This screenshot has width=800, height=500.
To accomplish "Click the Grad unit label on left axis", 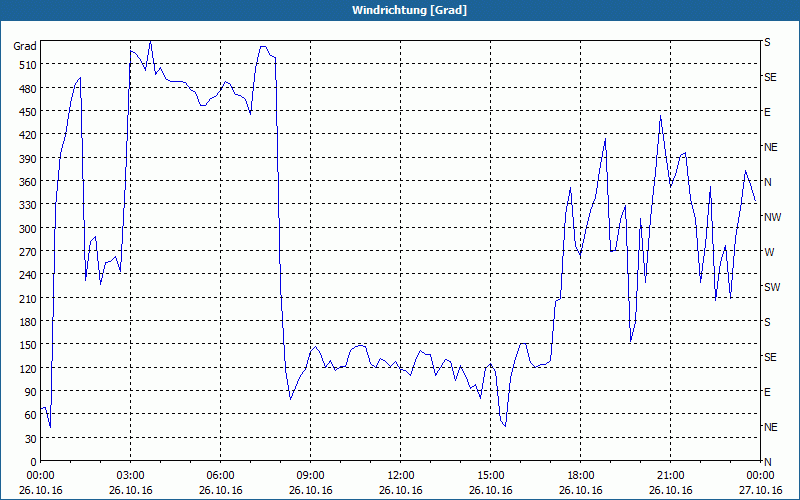I will point(25,46).
